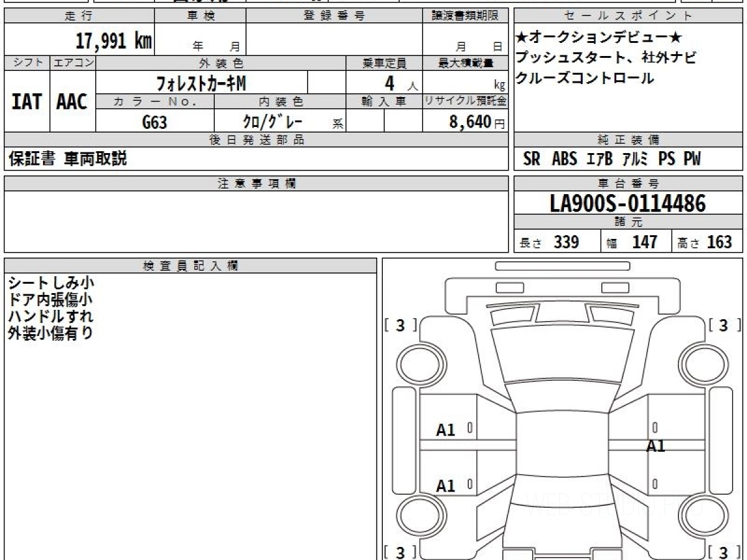
Task: Click the クルーズコントロール line
Action: coord(585,78)
